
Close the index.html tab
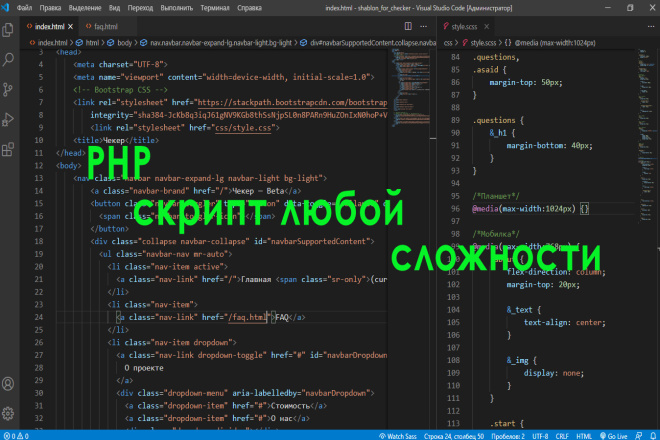(x=70, y=27)
